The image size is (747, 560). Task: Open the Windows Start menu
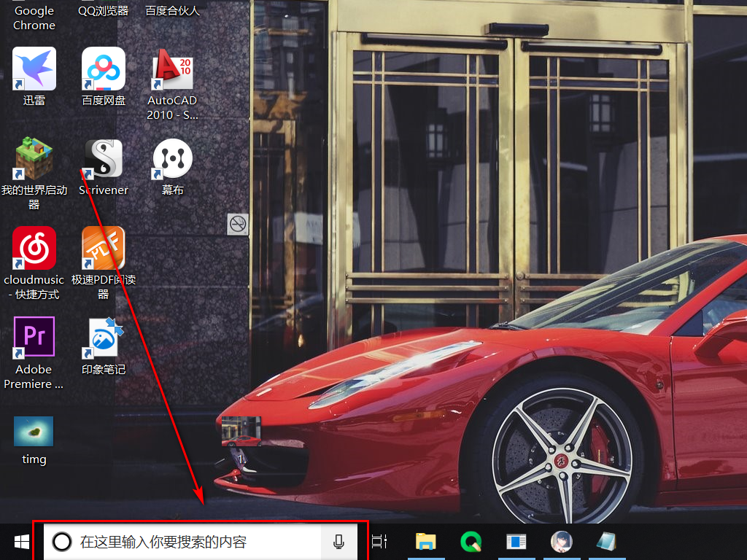tap(21, 542)
